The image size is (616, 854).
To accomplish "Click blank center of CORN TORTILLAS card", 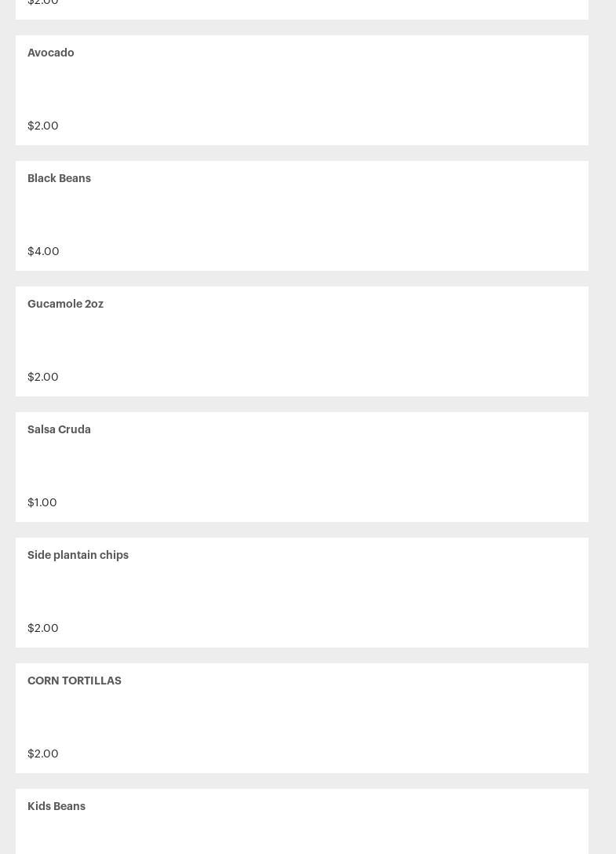I will click(302, 718).
